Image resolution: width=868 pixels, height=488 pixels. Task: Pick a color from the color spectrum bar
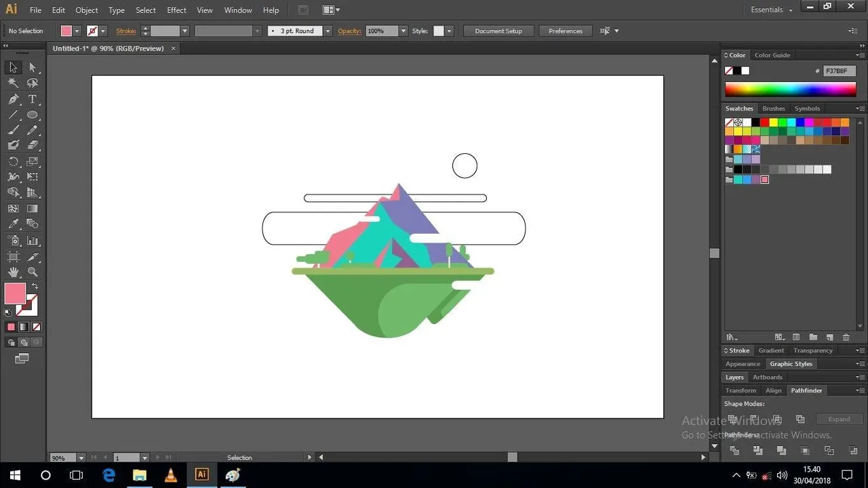pyautogui.click(x=791, y=89)
